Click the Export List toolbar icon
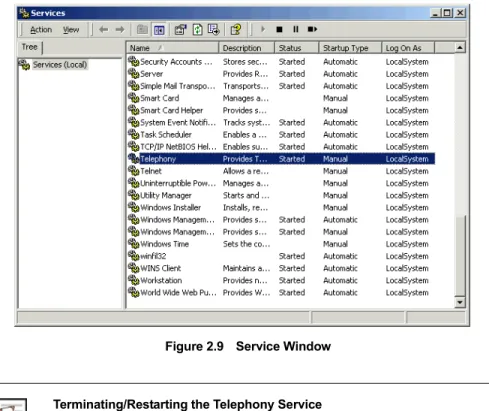489x411 pixels. (x=213, y=30)
